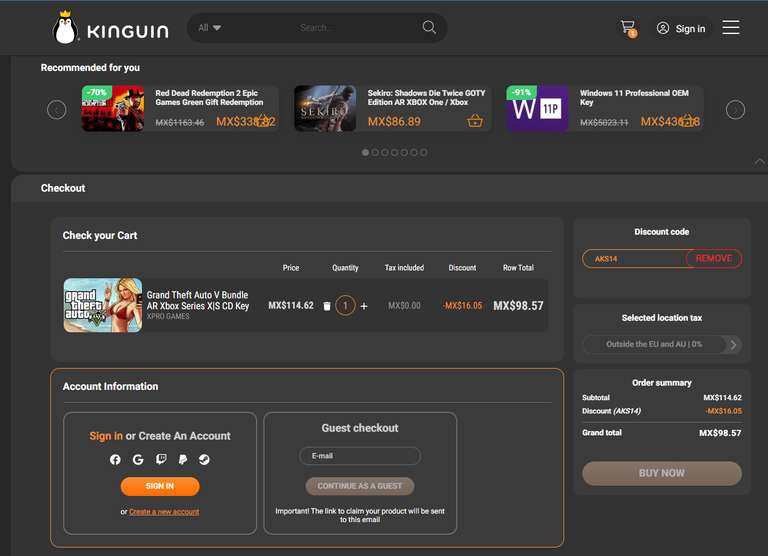The height and width of the screenshot is (556, 768).
Task: Click CONTINUE AS A GUEST button
Action: pyautogui.click(x=360, y=486)
